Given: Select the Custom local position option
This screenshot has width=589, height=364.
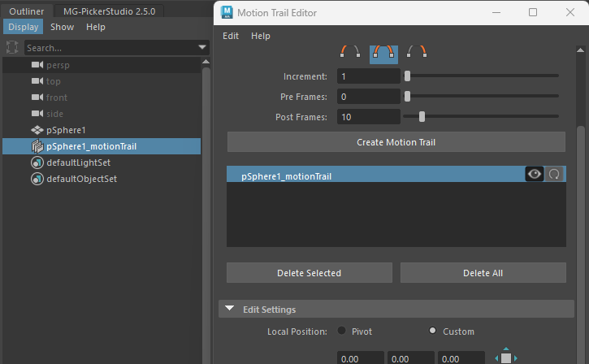Looking at the screenshot, I should pyautogui.click(x=432, y=331).
